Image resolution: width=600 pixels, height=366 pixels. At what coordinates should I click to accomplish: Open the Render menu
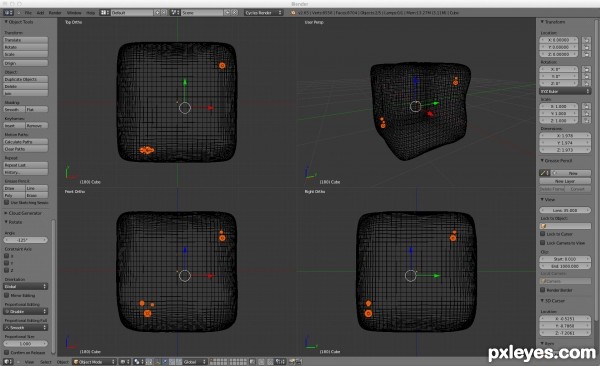click(55, 13)
